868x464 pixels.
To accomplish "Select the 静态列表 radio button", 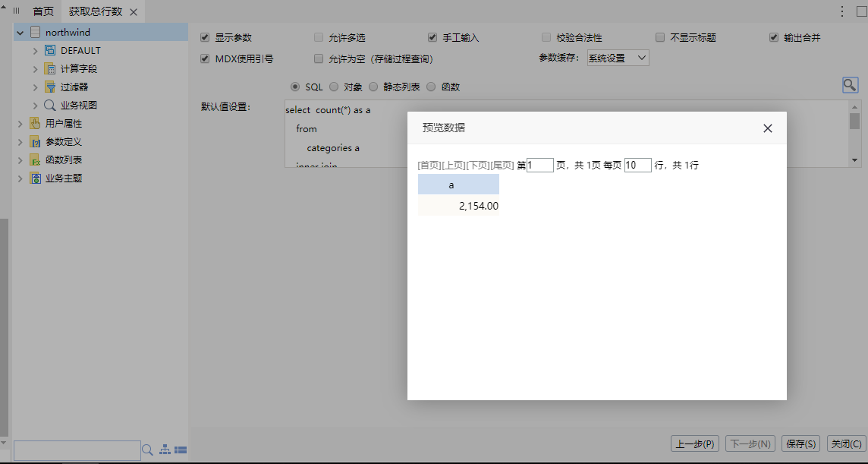I will (373, 87).
